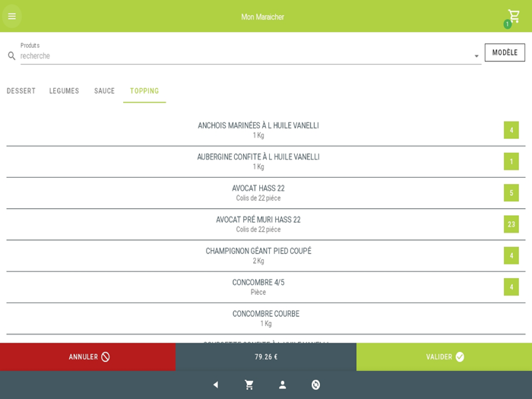Go back with the left arrow icon
The width and height of the screenshot is (532, 399).
pos(216,385)
